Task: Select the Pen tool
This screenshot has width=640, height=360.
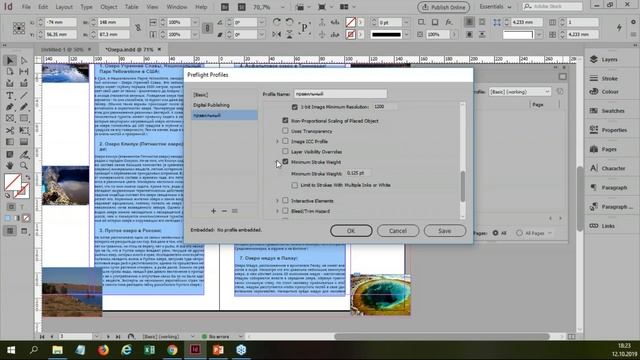Action: (x=10, y=107)
